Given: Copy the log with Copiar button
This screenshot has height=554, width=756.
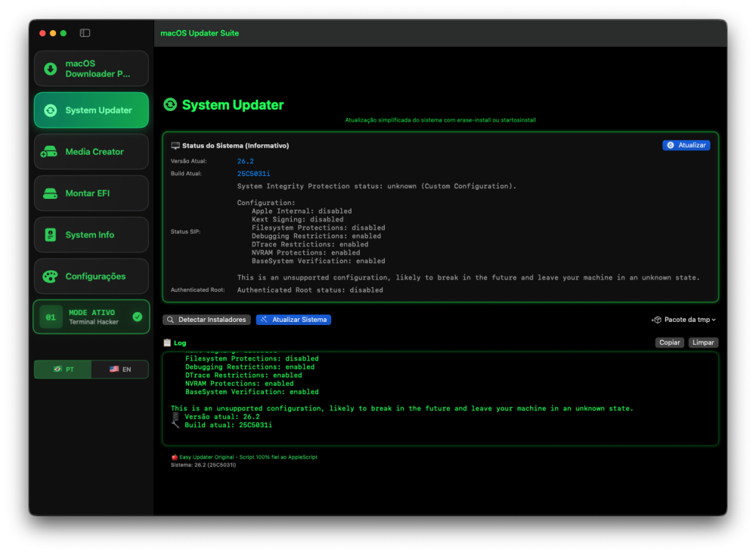Looking at the screenshot, I should (669, 342).
